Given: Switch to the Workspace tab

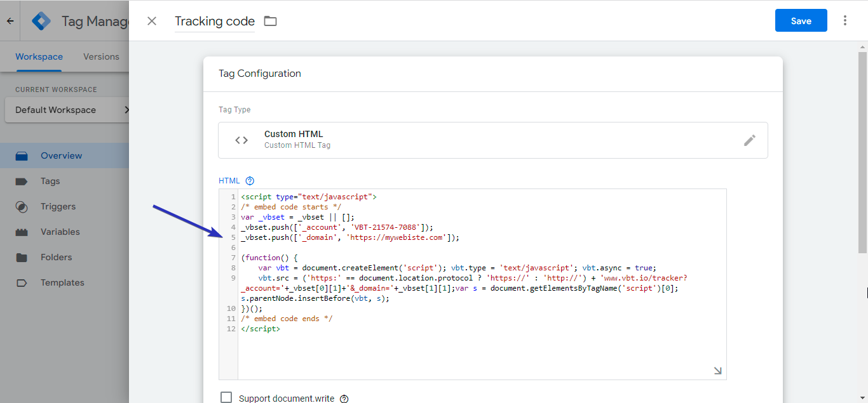Looking at the screenshot, I should 39,56.
